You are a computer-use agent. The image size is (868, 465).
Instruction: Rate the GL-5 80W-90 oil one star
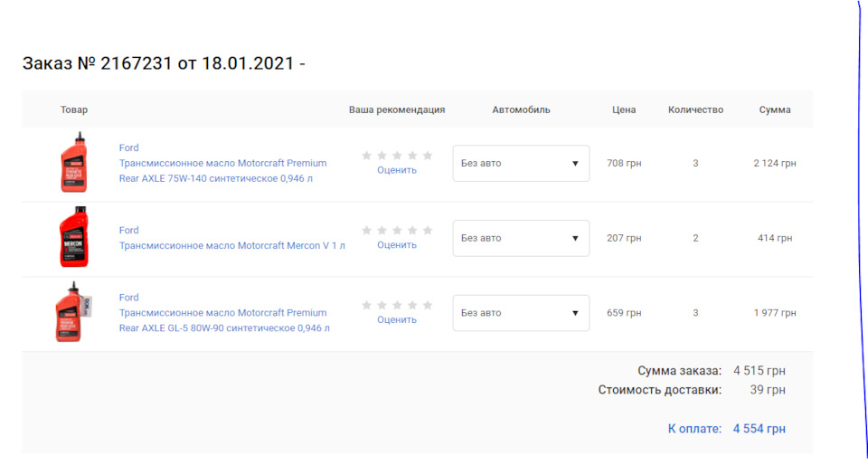(366, 305)
